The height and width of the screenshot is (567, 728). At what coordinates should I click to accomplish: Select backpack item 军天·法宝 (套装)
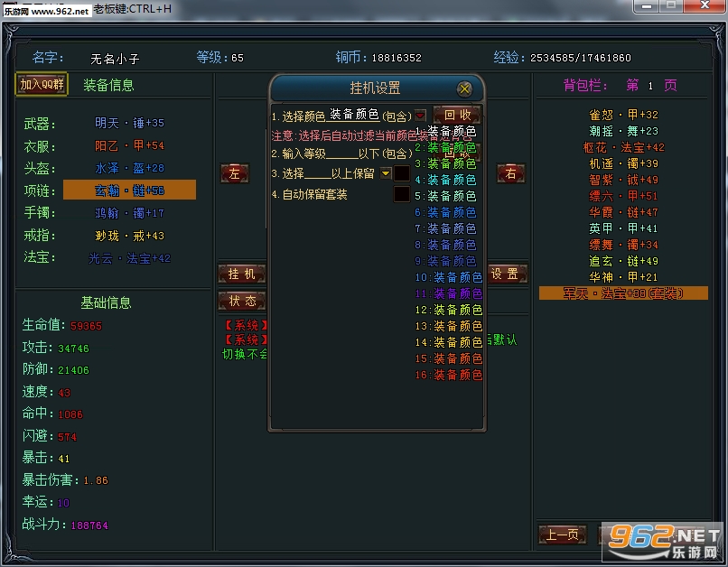click(623, 293)
